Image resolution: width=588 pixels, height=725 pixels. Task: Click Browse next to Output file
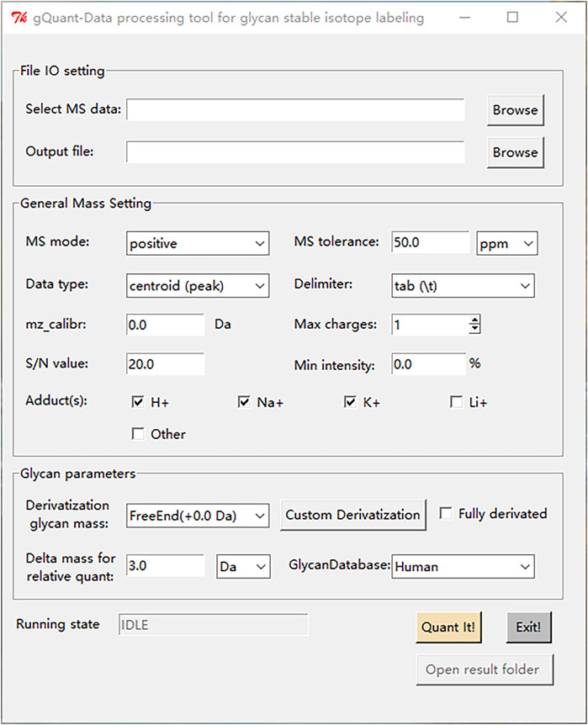(516, 152)
